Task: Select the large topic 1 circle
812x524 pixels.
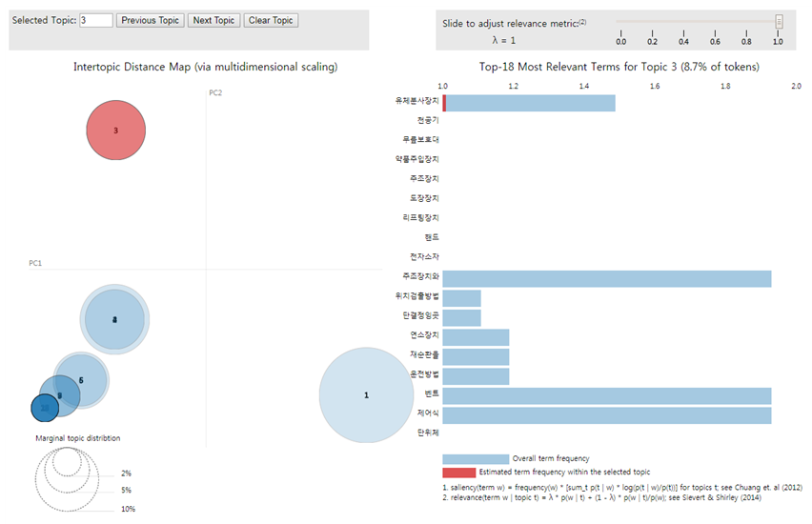Action: tap(366, 395)
